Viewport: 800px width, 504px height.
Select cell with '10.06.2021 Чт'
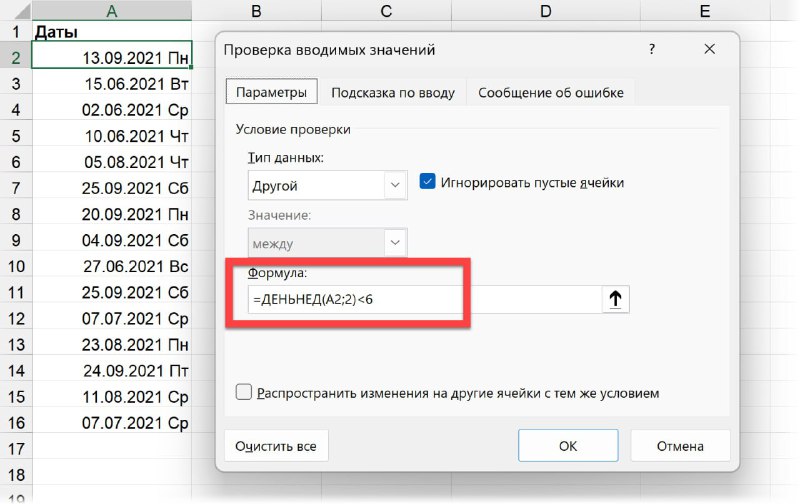click(x=112, y=136)
